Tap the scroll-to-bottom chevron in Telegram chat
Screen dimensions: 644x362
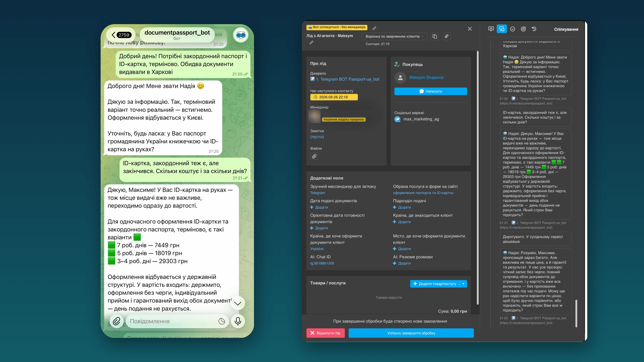(x=238, y=303)
